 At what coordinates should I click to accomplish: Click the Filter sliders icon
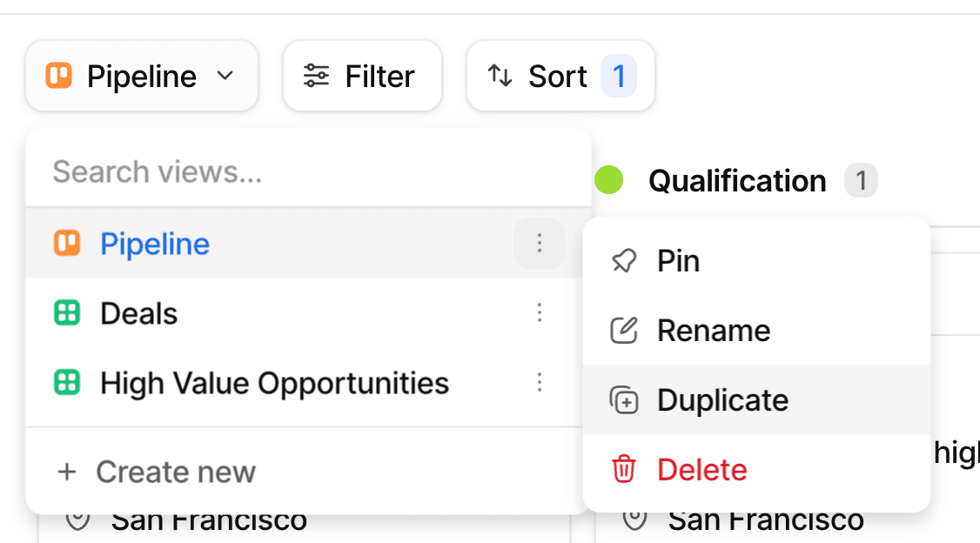tap(316, 77)
